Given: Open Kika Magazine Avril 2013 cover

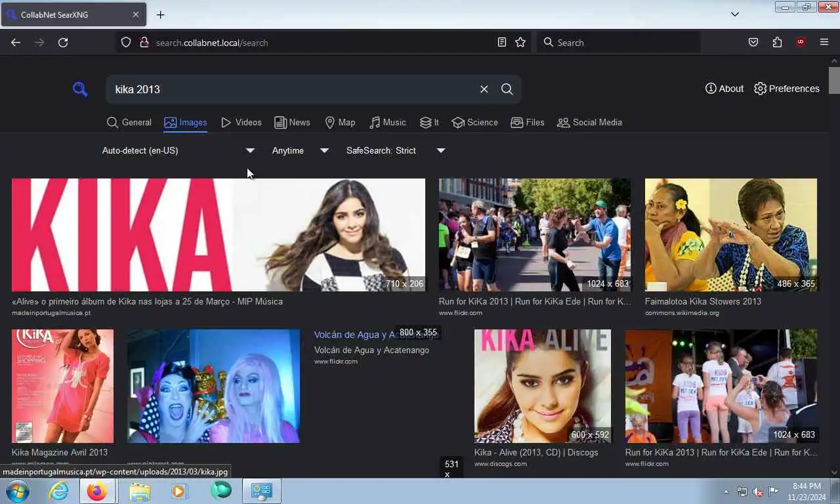Looking at the screenshot, I should [x=62, y=386].
